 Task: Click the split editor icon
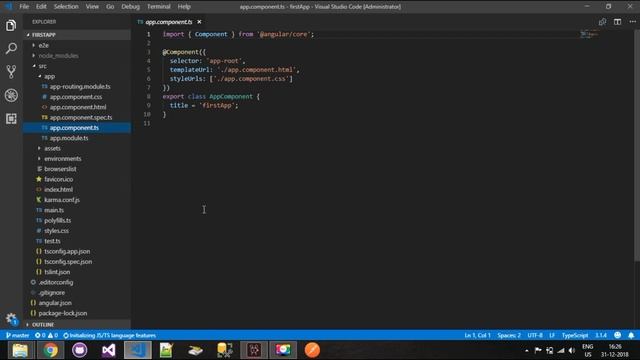tap(617, 22)
